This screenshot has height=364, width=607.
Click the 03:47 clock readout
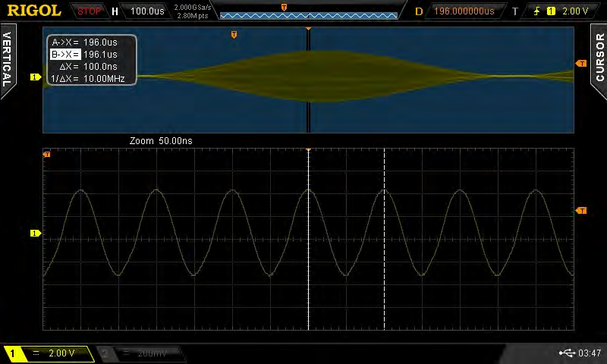(590, 353)
